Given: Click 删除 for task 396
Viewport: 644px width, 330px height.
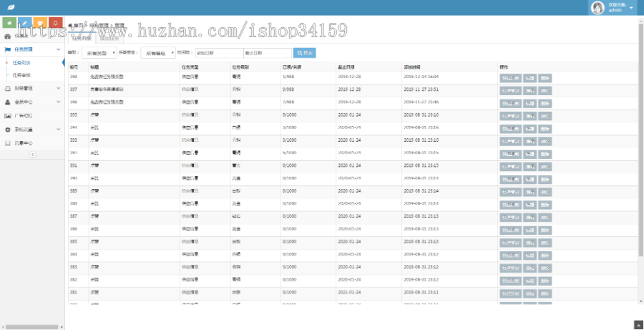Looking at the screenshot, I should [x=545, y=103].
